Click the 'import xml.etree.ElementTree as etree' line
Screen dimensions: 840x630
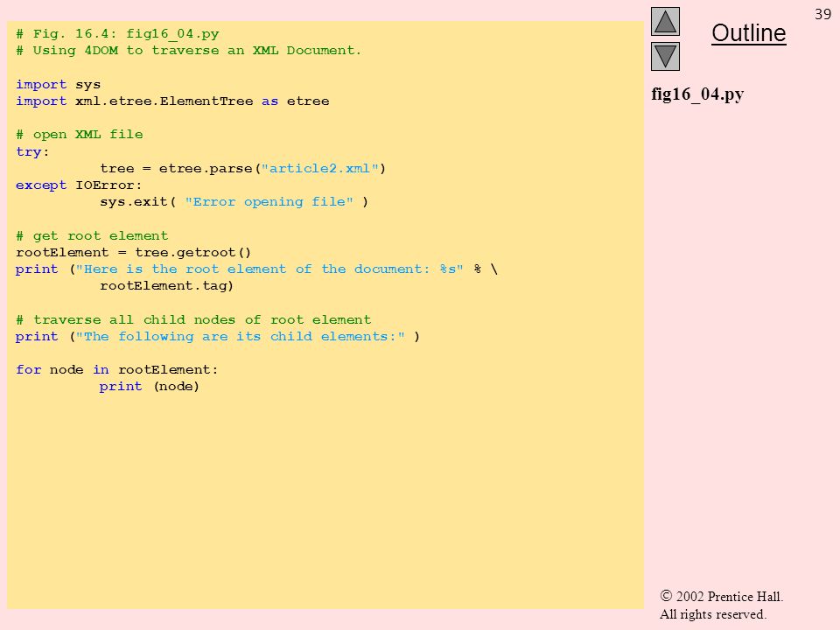click(x=172, y=101)
